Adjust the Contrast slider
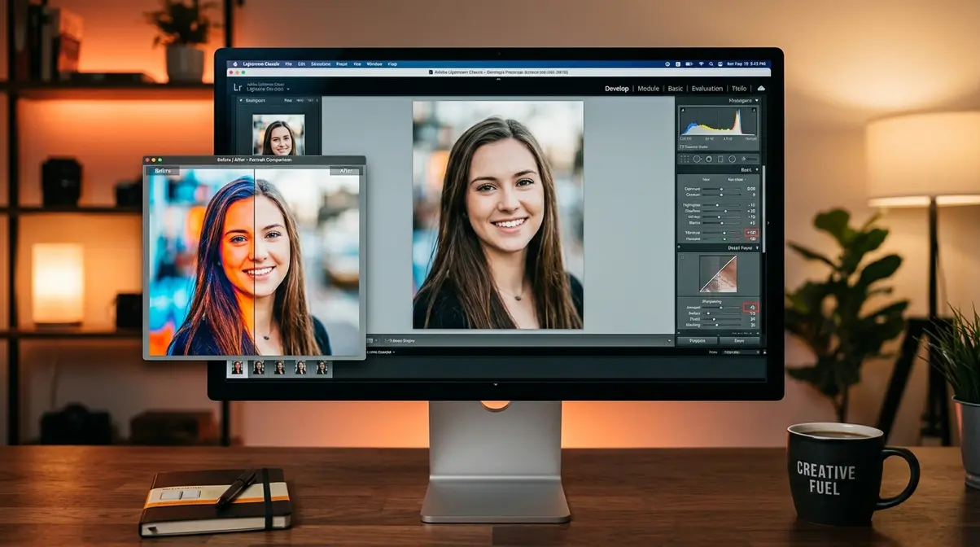Image resolution: width=980 pixels, height=547 pixels. point(722,195)
